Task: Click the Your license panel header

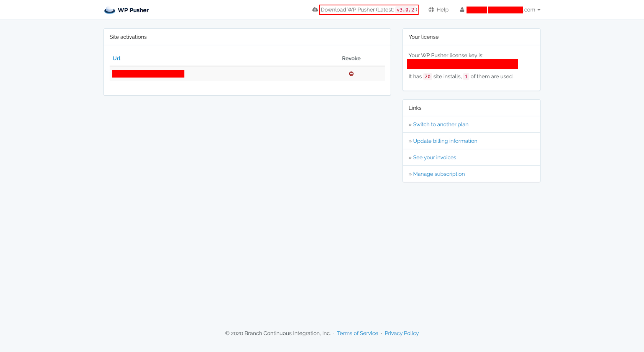Action: click(x=424, y=36)
